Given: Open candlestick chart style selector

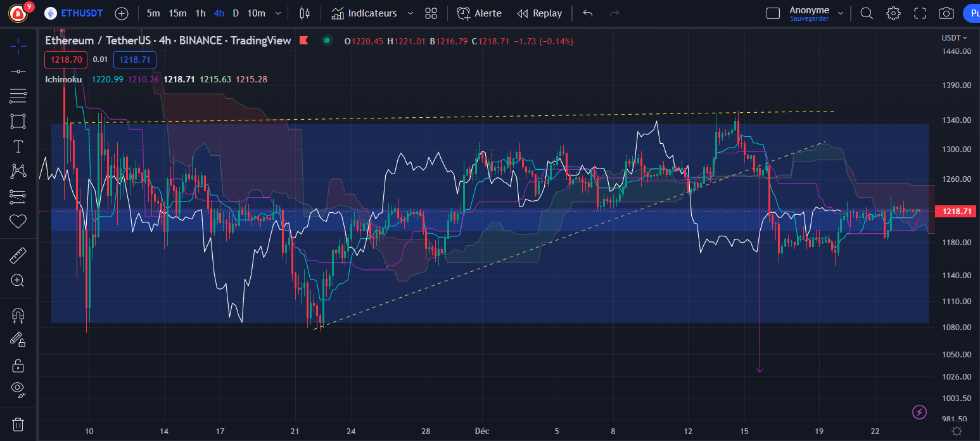Looking at the screenshot, I should coord(305,13).
